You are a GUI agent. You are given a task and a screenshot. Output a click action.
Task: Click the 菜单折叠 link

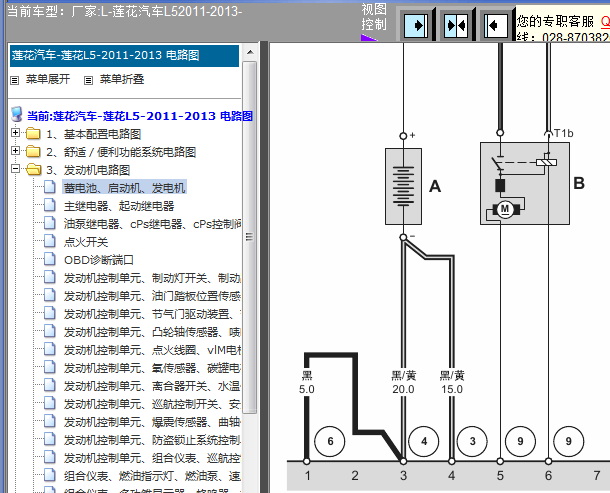[x=122, y=79]
